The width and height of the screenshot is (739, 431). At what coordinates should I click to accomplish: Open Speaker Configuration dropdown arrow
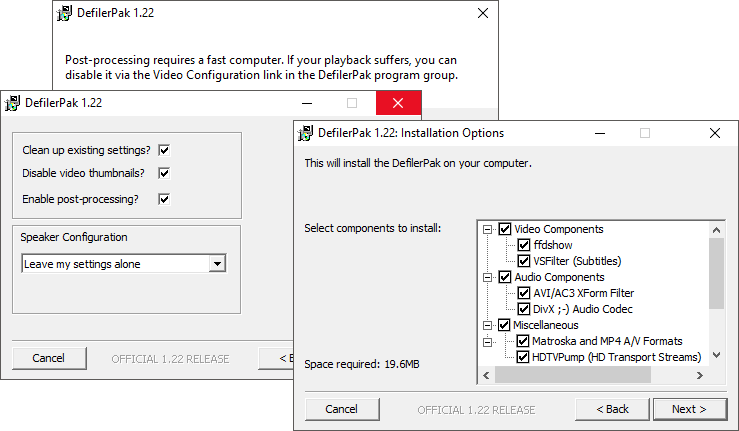[x=217, y=264]
